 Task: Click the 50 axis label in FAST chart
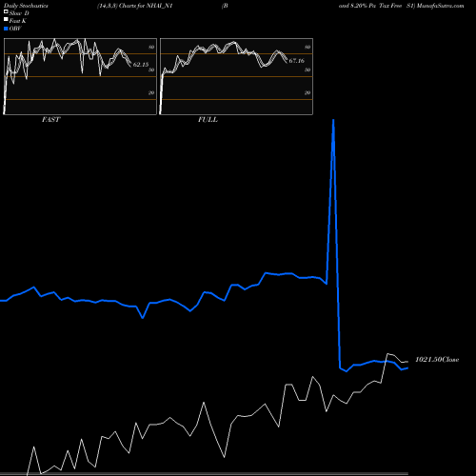(x=151, y=69)
